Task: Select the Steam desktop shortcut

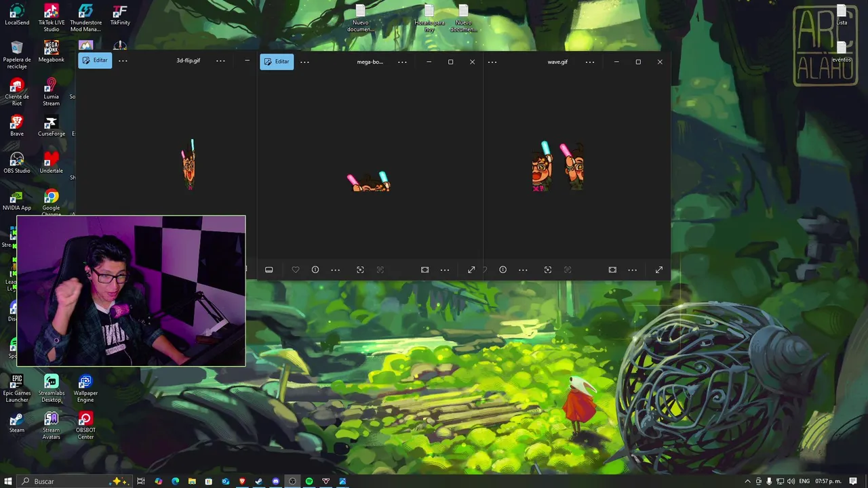Action: pos(17,422)
